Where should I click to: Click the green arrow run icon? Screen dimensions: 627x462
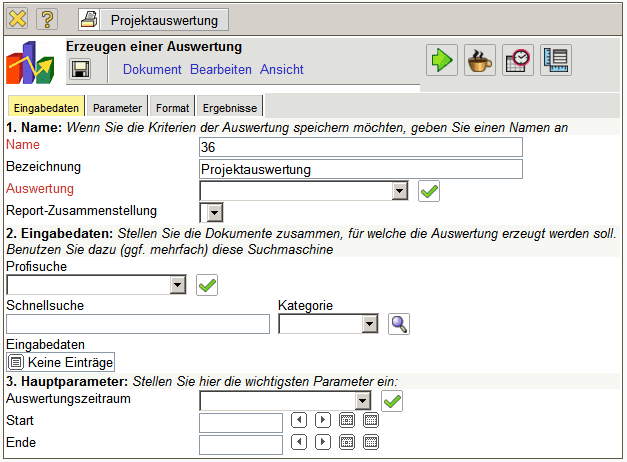442,60
